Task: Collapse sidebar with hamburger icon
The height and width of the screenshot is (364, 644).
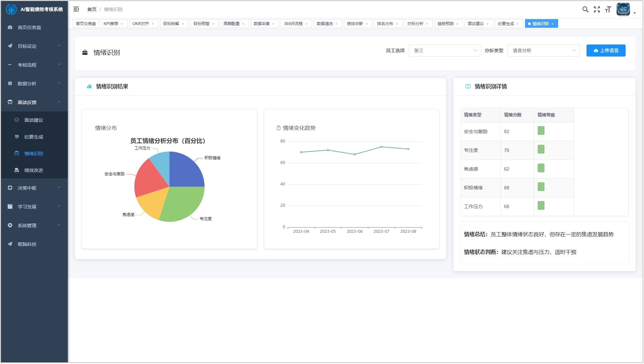Action: [x=76, y=9]
